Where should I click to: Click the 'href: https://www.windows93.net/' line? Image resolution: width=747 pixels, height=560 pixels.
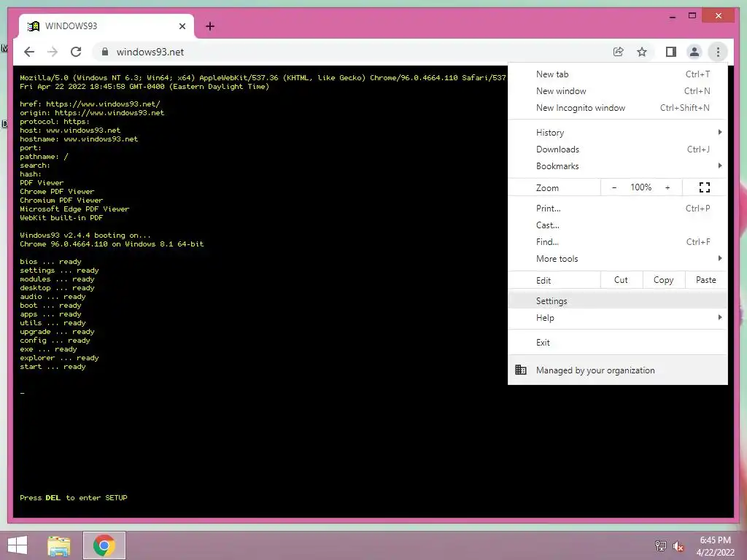coord(90,104)
